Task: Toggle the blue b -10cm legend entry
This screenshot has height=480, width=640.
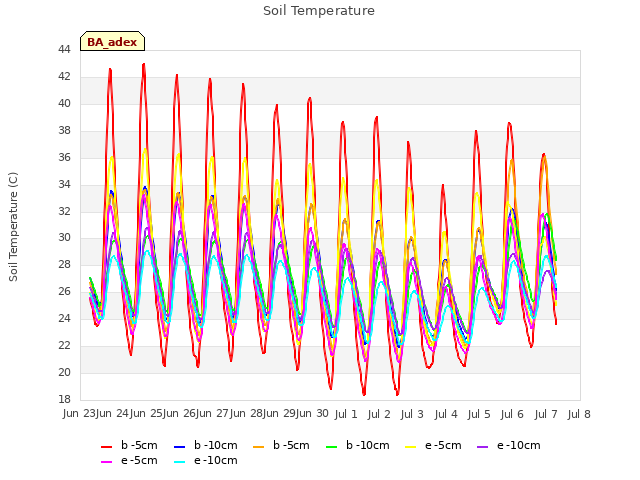Action: pos(205,445)
